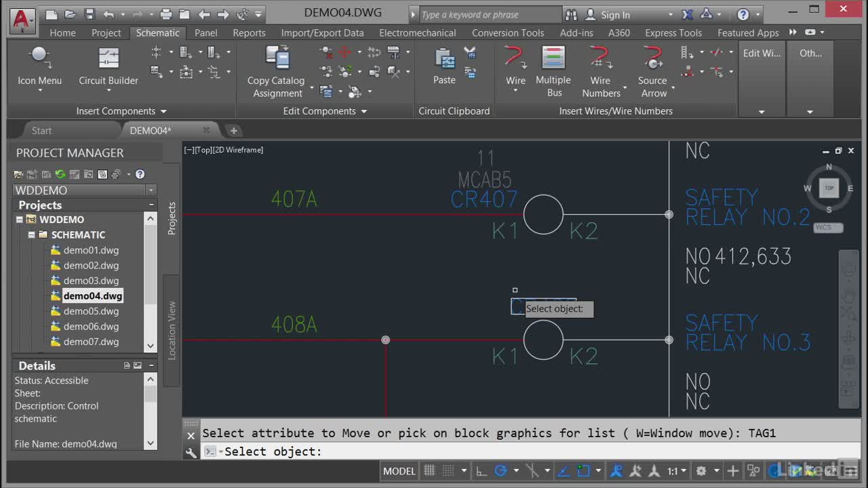Click the Save icon in quick access toolbar
The image size is (868, 488).
[x=90, y=14]
